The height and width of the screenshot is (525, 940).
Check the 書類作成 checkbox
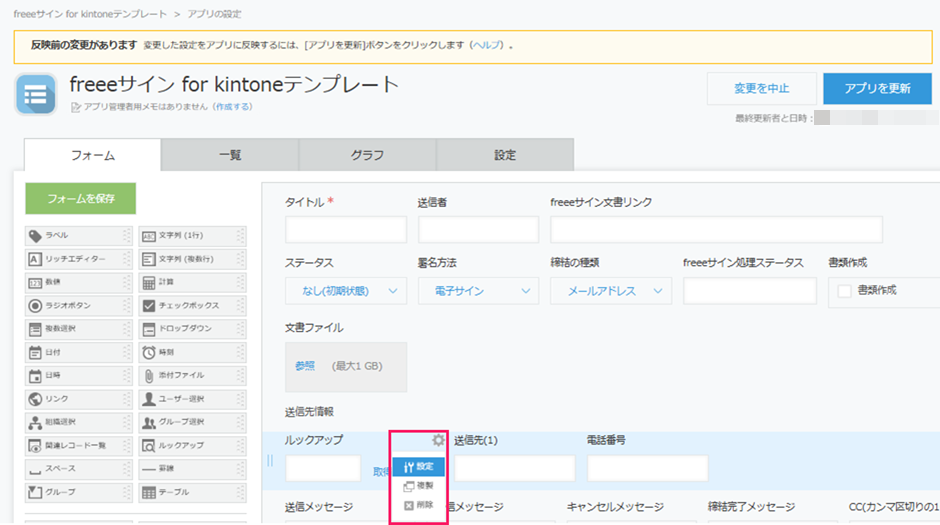pos(844,291)
